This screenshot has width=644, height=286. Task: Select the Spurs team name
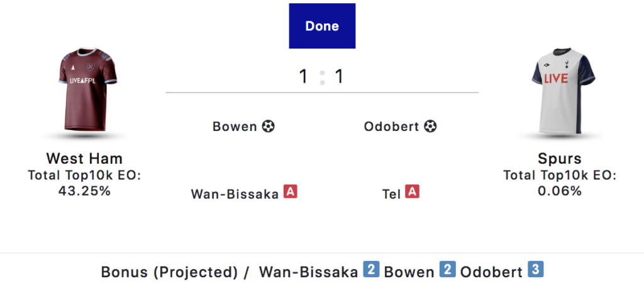(x=559, y=158)
